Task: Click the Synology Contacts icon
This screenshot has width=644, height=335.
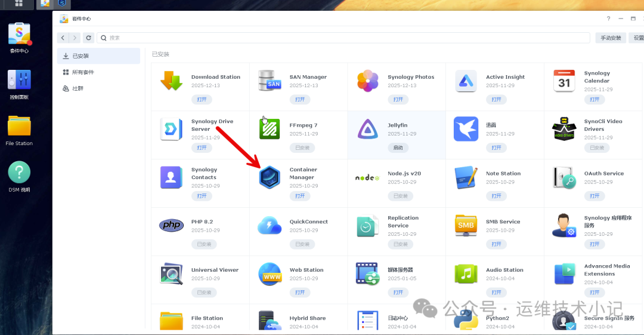Action: click(x=171, y=177)
